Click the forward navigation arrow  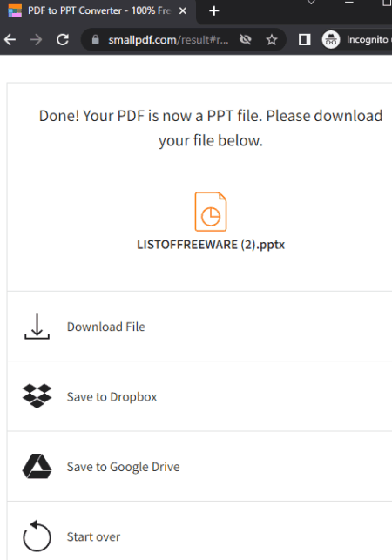click(36, 40)
